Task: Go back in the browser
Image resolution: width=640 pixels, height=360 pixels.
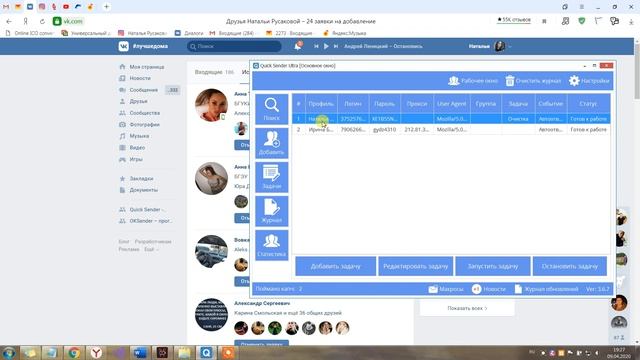Action: pyautogui.click(x=9, y=21)
